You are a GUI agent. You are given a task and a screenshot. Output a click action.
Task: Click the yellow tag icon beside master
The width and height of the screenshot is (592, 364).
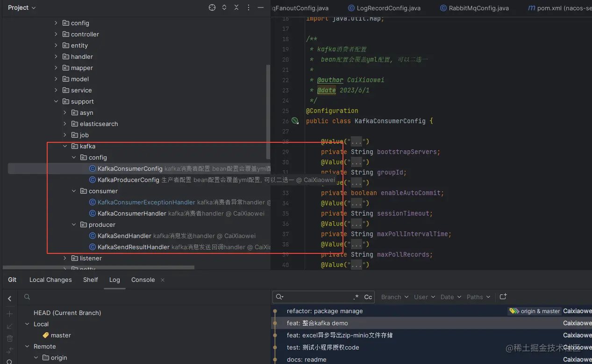46,335
